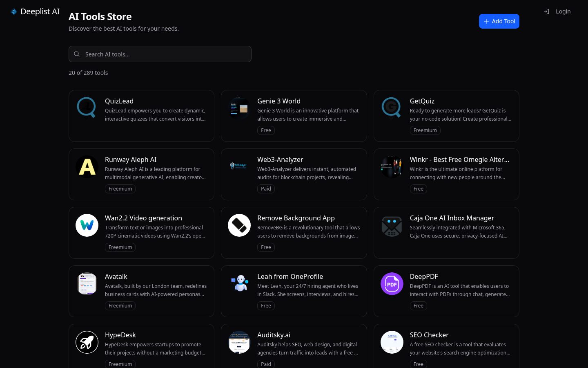Click the Free tag on Genie 3 World

(266, 130)
